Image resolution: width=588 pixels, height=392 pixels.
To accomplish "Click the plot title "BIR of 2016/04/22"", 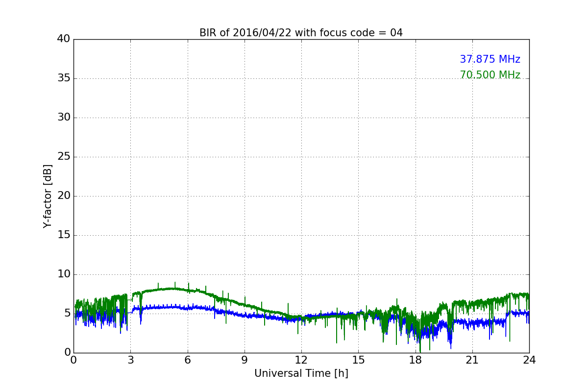I will pos(301,33).
